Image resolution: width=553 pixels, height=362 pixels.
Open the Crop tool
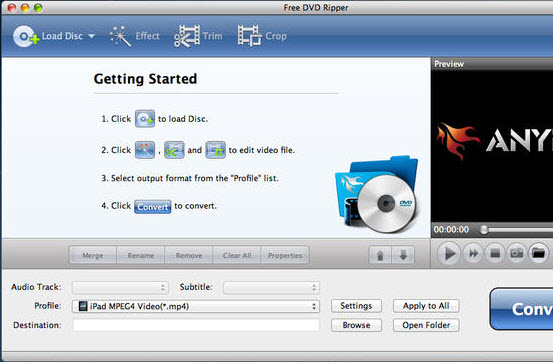tap(262, 36)
